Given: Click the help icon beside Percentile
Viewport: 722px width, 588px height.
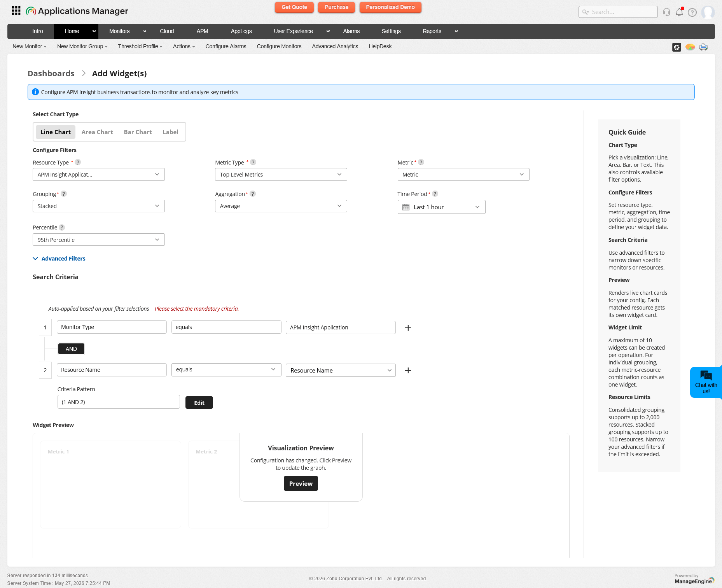Looking at the screenshot, I should coord(62,227).
